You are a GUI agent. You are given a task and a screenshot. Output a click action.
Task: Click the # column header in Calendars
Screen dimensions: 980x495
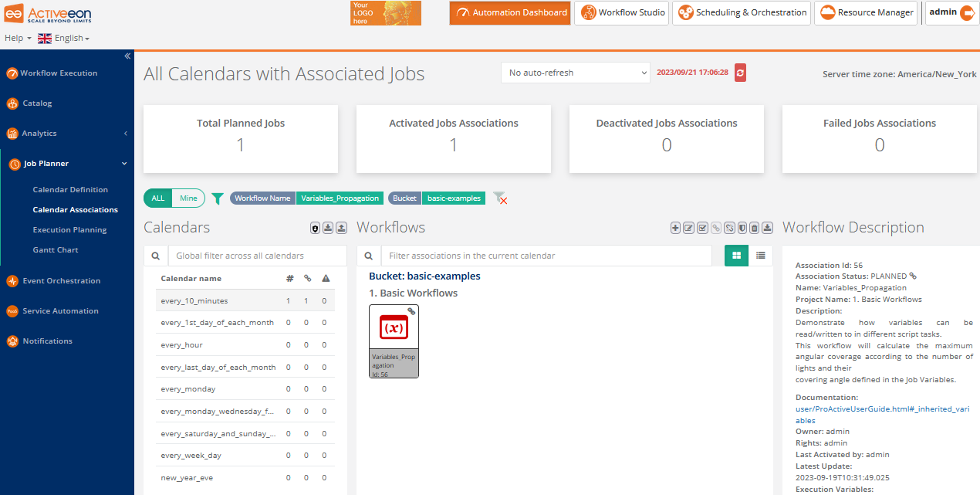pyautogui.click(x=289, y=279)
